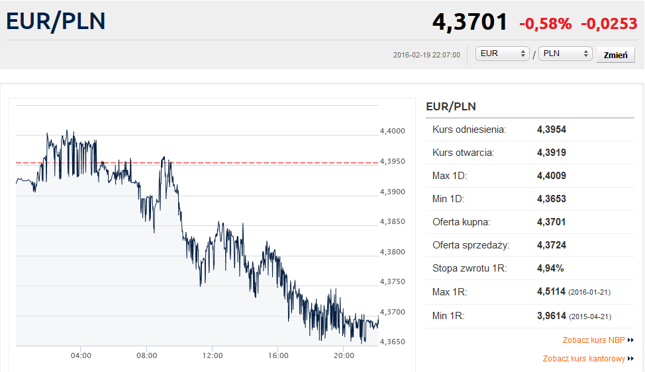Screen dimensions: 645x372
Task: Click the EUR/PLN page heading
Action: (x=56, y=21)
